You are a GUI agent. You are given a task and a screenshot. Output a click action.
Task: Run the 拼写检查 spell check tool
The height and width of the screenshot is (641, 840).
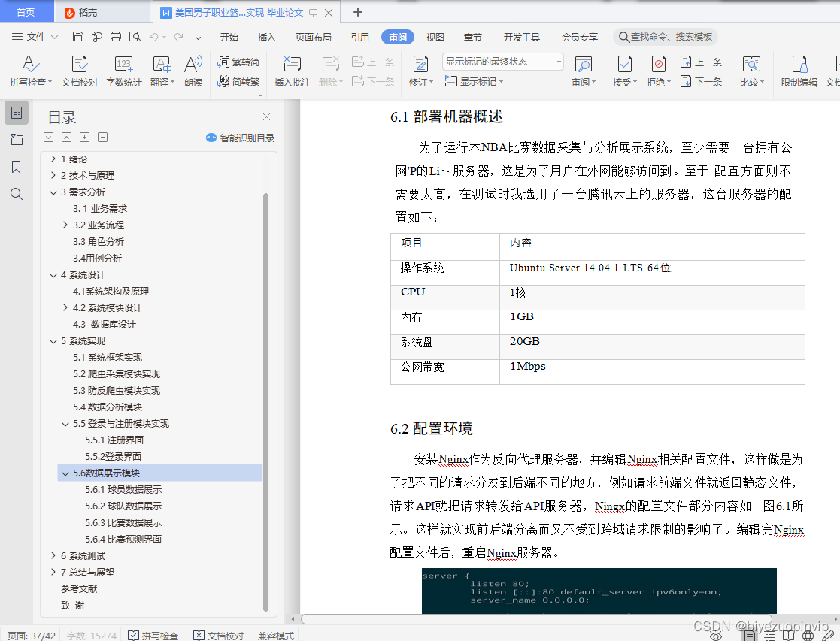coord(31,71)
